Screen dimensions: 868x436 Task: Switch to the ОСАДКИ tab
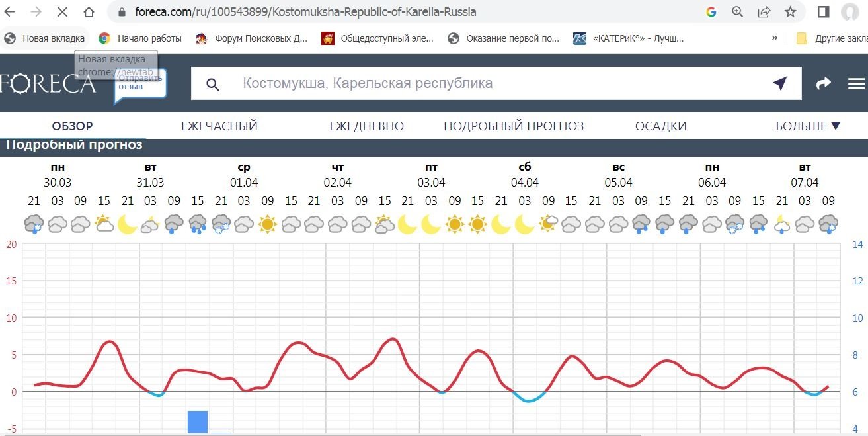660,126
